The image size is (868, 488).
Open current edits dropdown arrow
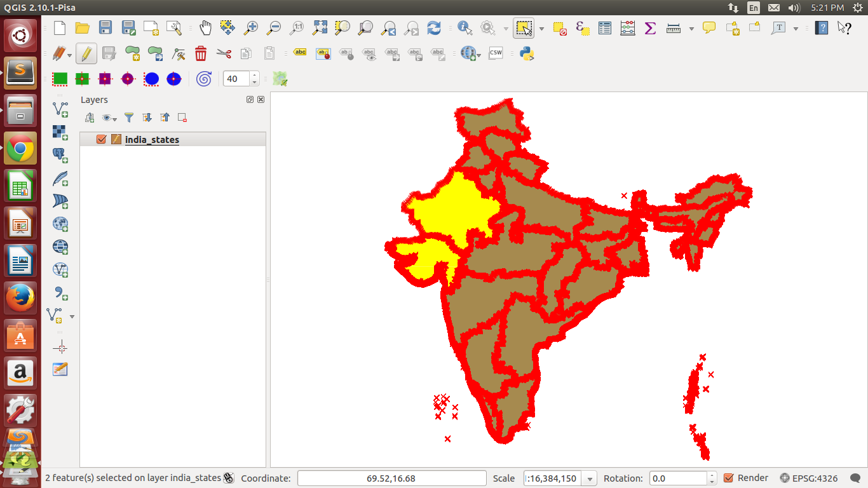(x=69, y=55)
